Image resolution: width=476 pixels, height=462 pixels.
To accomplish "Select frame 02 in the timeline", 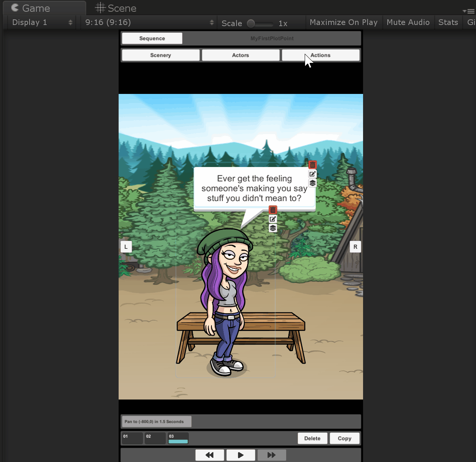I will click(x=155, y=438).
